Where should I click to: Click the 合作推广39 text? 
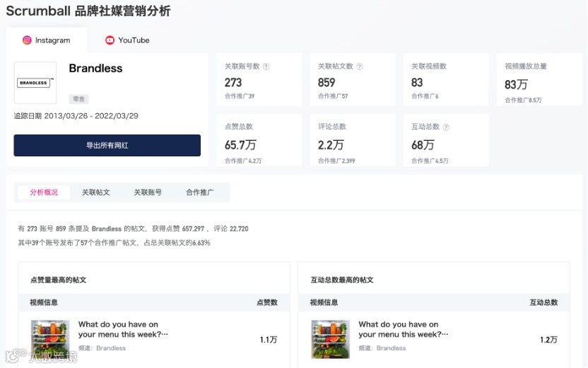(x=240, y=96)
